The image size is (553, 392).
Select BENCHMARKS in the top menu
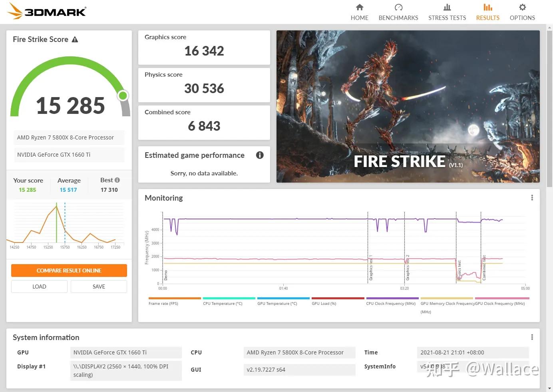tap(398, 18)
